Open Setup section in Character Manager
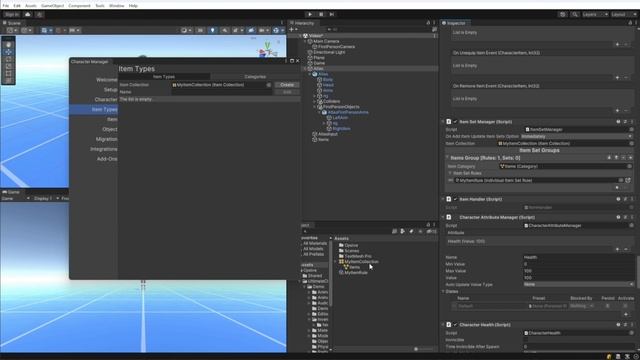Viewport: 640px width, 360px height. point(110,89)
